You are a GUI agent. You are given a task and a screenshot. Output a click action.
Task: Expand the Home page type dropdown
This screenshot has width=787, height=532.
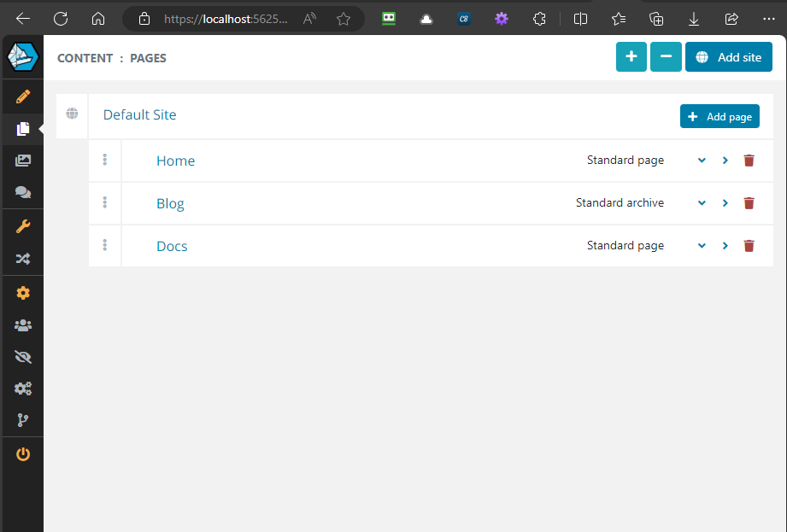702,160
